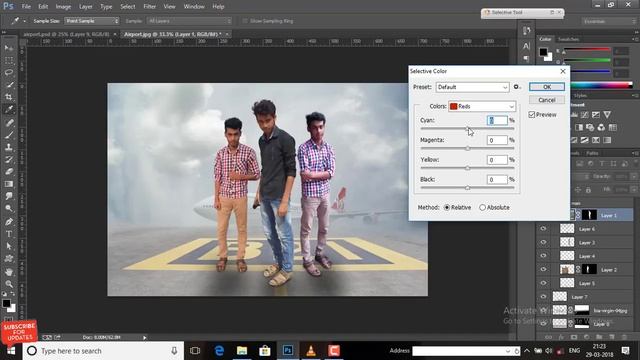Select the Zoom tool

[9, 284]
